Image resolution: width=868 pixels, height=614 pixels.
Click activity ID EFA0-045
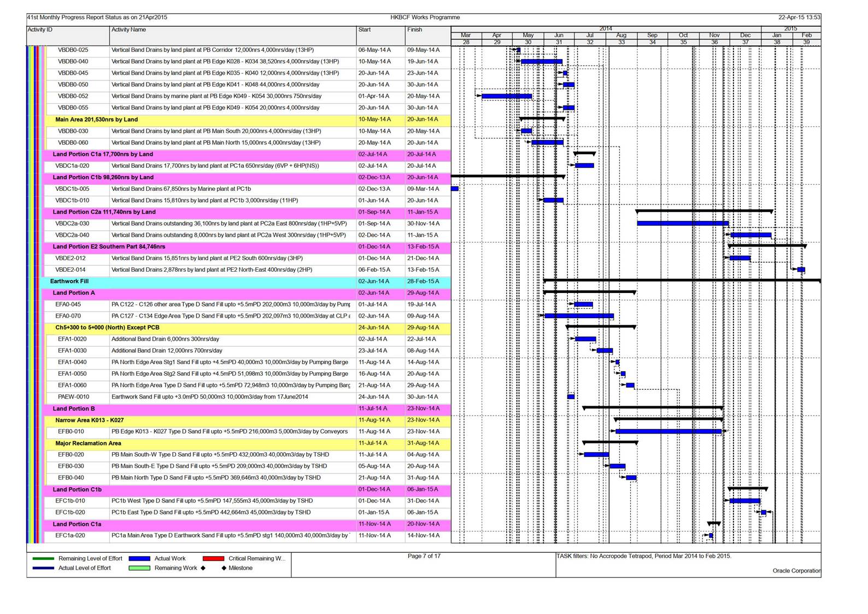pyautogui.click(x=68, y=305)
